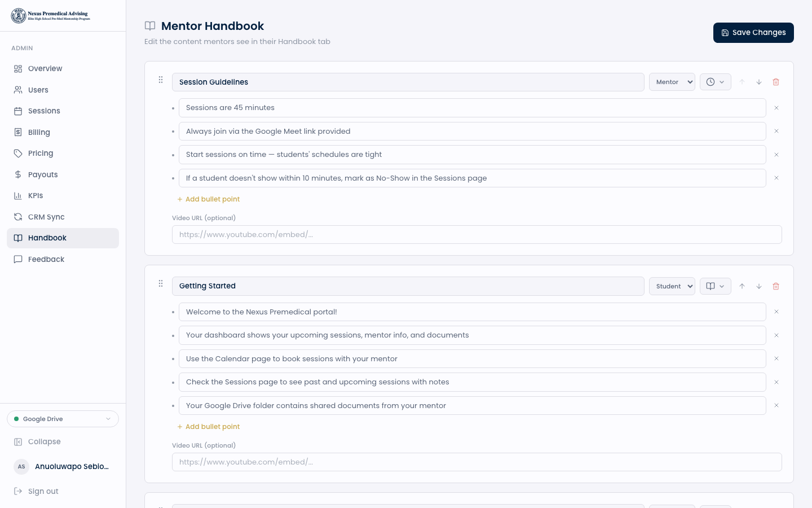
Task: Expand the clock icon picker dropdown
Action: point(715,82)
